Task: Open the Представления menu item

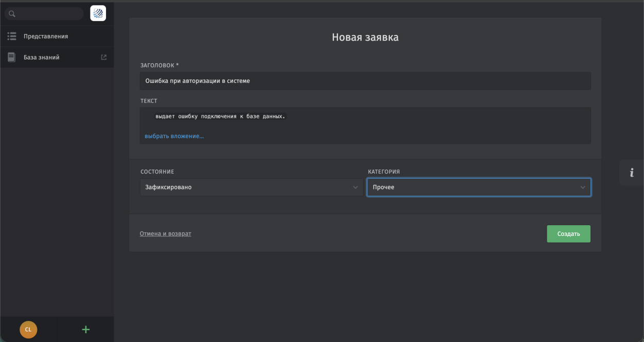Action: click(x=57, y=37)
